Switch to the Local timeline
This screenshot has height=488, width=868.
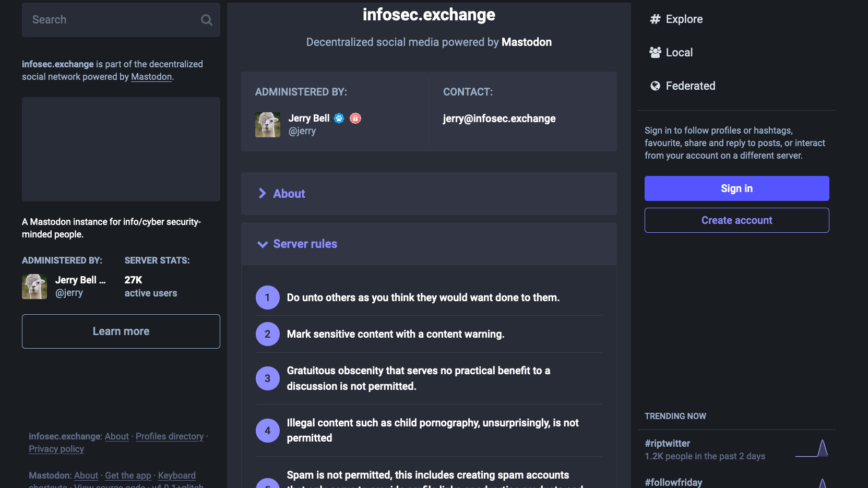point(679,52)
